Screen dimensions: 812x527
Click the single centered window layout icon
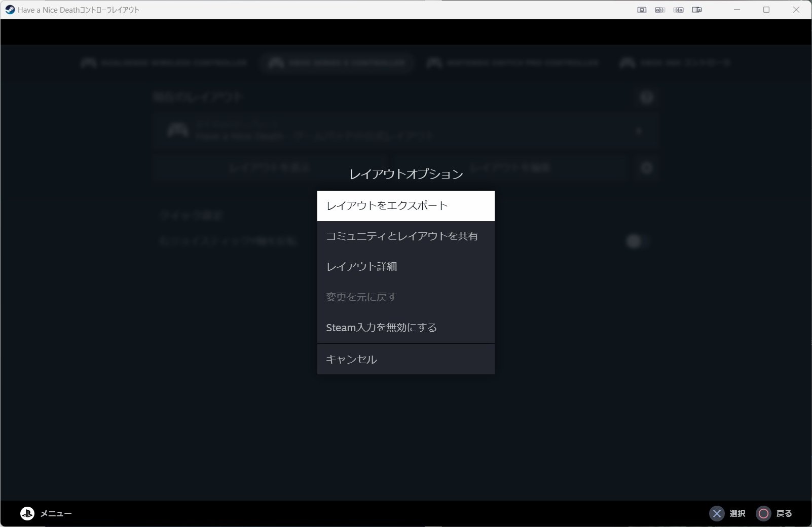[642, 10]
